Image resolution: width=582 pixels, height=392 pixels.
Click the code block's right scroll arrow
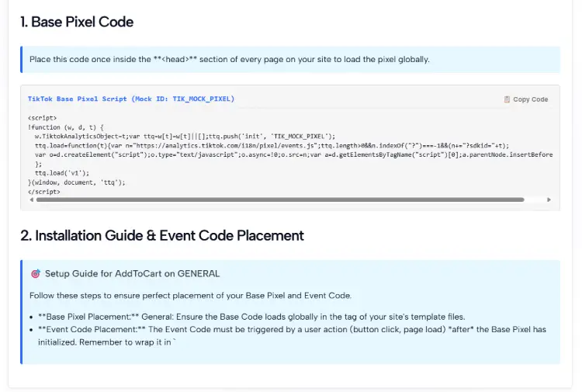pos(549,199)
